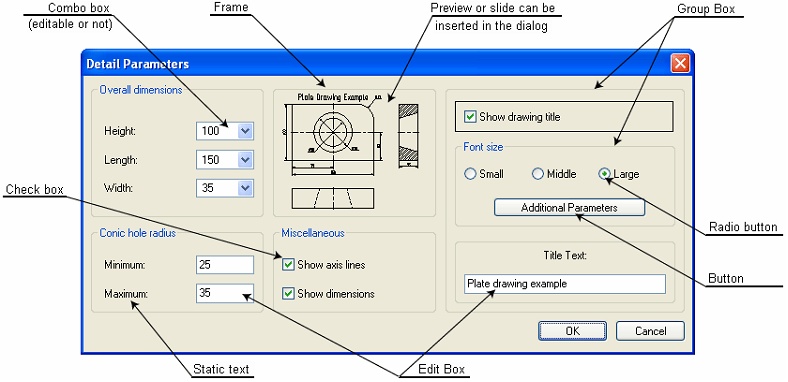Screen dimensions: 788x382
Task: Toggle the Show dimensions checkbox
Action: click(x=288, y=294)
